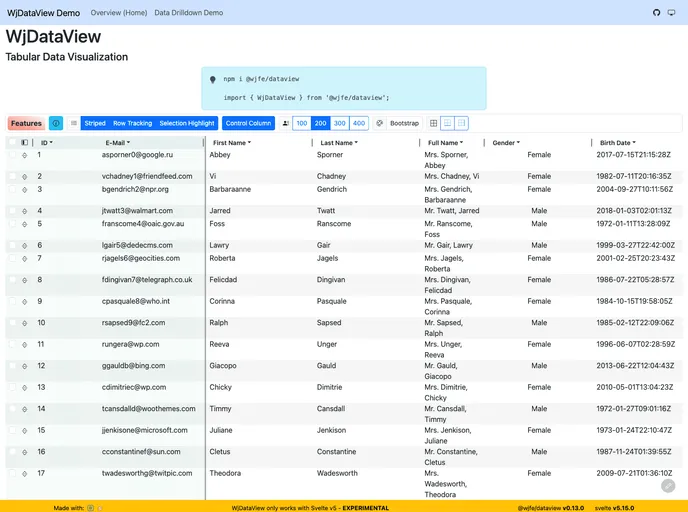Click the Bootstrap theme button

(x=404, y=123)
